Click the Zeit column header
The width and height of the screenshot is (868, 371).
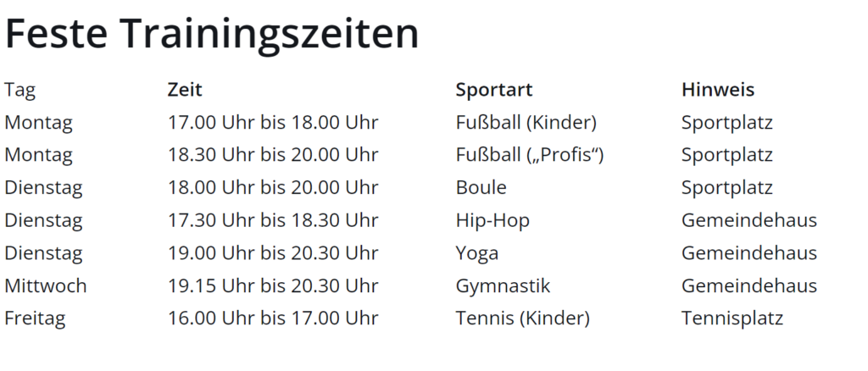tap(185, 90)
